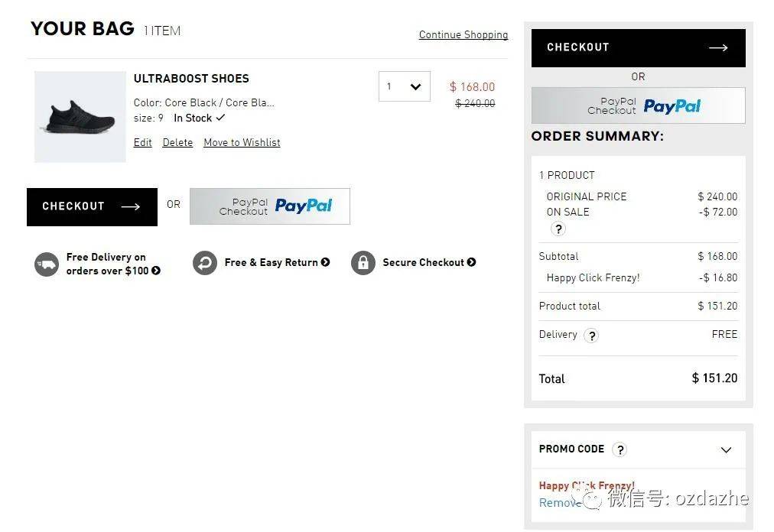Click the Delivery FREE value
The image size is (774, 532).
724,335
